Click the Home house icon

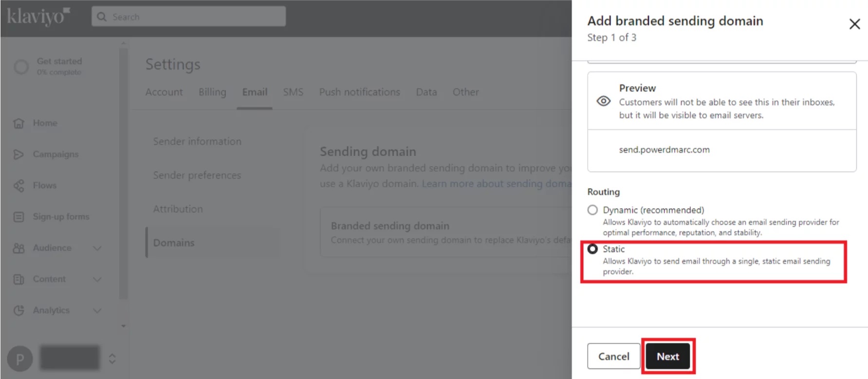pyautogui.click(x=18, y=123)
